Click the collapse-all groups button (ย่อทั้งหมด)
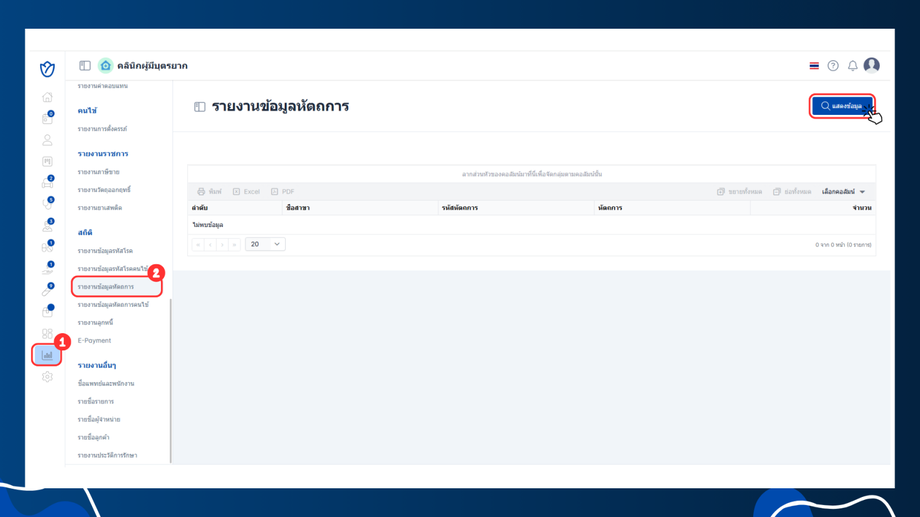 (x=792, y=192)
